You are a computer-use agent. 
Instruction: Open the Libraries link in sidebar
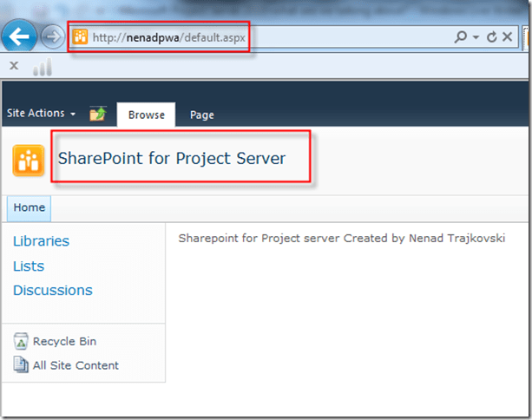[x=41, y=241]
